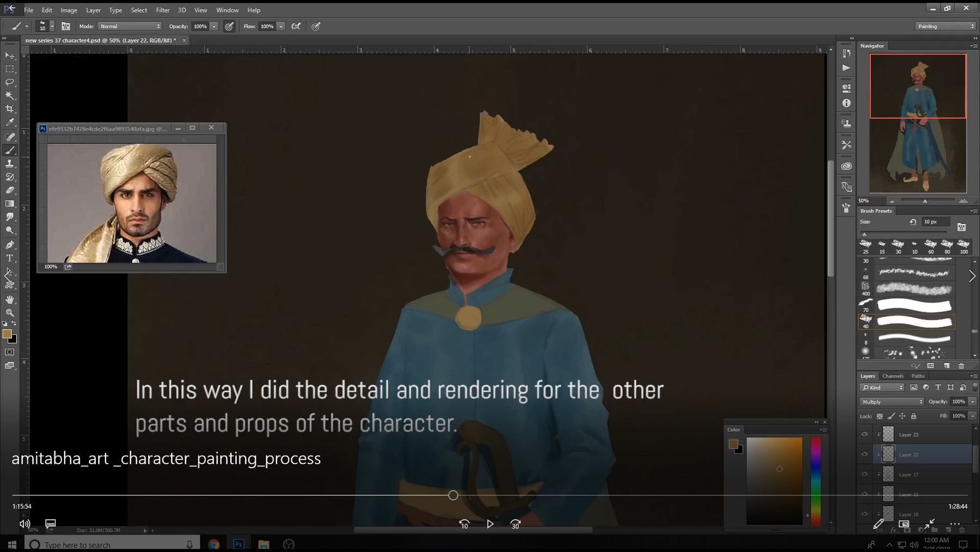Screen dimensions: 980x552
Task: Select the Eraser tool
Action: 9,190
